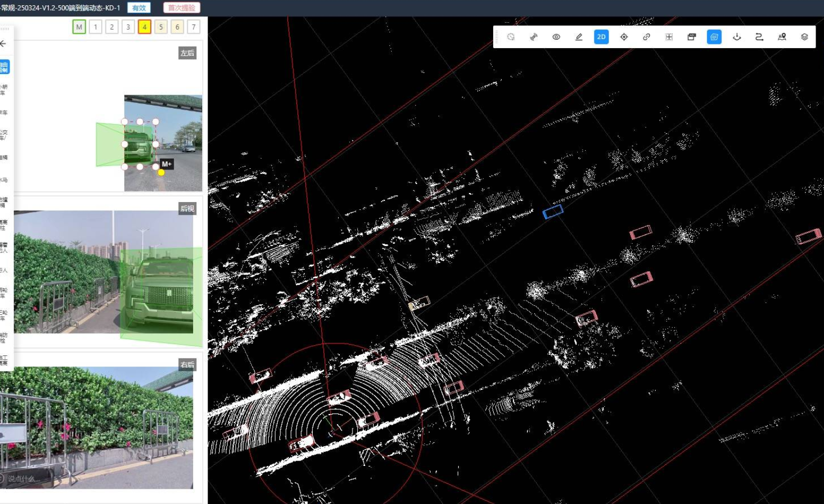Click the labeled box tag icon
The height and width of the screenshot is (504, 824).
click(x=692, y=37)
